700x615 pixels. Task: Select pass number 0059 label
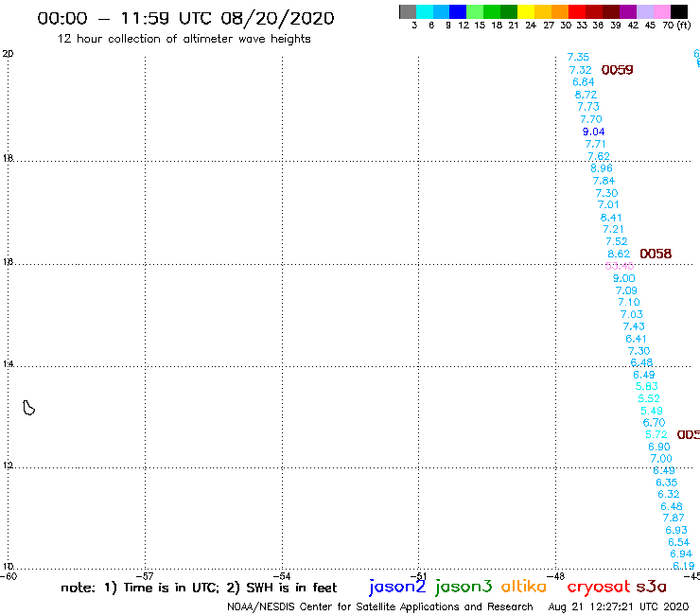(617, 70)
